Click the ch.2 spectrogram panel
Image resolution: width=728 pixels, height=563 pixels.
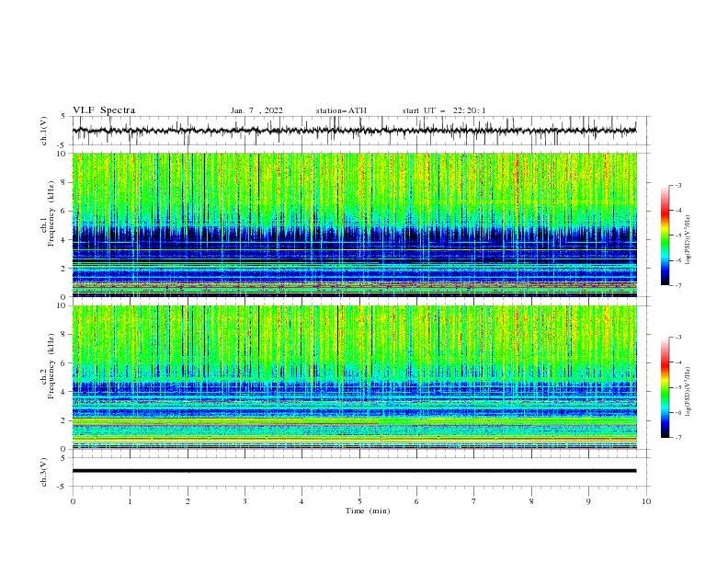[x=355, y=377]
